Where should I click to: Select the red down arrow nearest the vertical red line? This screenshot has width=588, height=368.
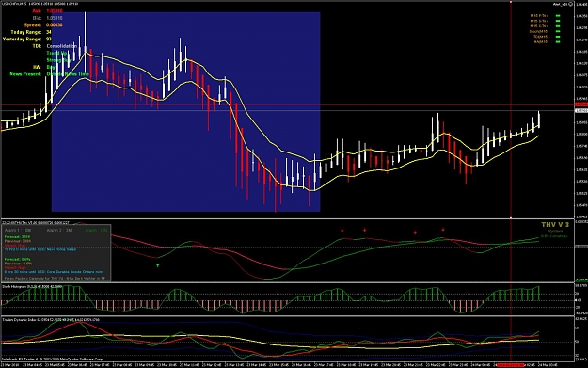(x=443, y=230)
